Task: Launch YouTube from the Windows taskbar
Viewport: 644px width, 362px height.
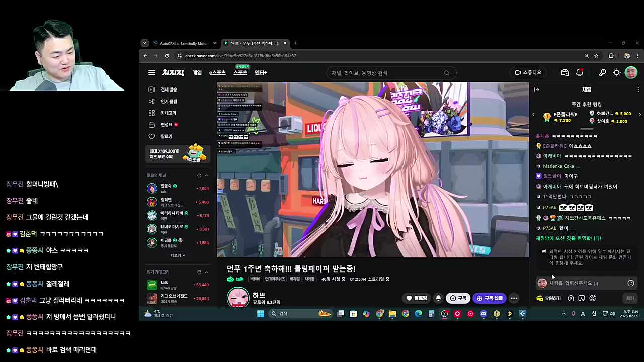Action: 470,314
